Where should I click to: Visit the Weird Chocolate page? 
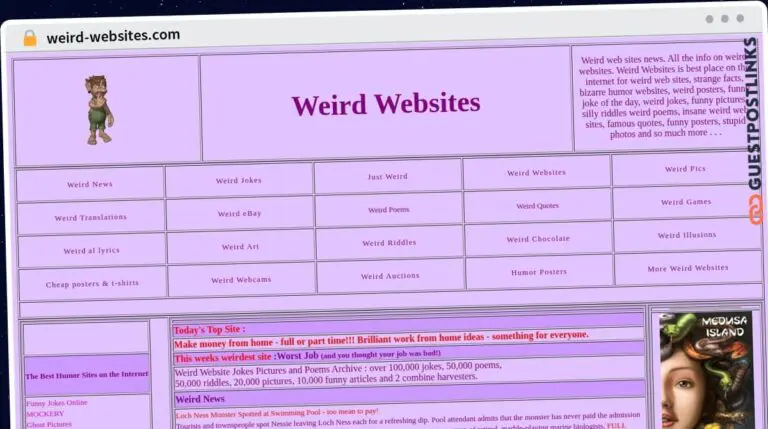tap(538, 239)
